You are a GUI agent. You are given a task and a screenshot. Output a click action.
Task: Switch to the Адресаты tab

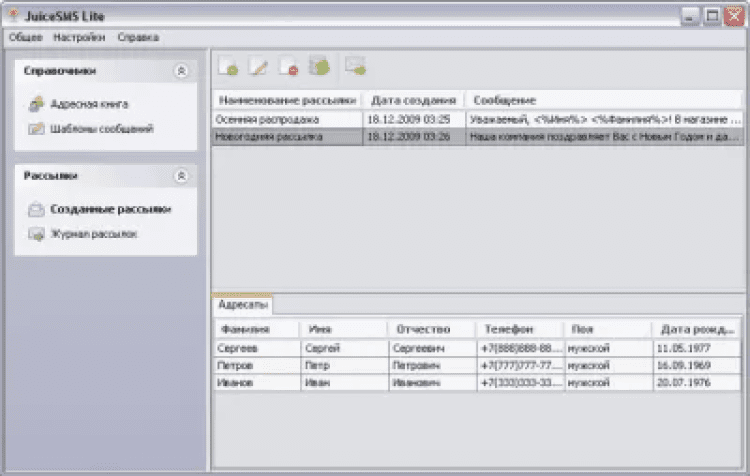tap(243, 305)
